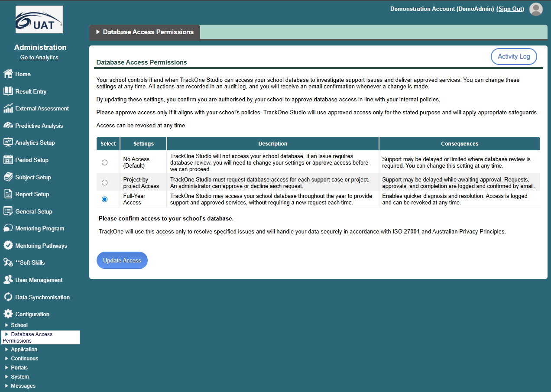Click the User Management people icon
The image size is (551, 392).
[x=8, y=280]
